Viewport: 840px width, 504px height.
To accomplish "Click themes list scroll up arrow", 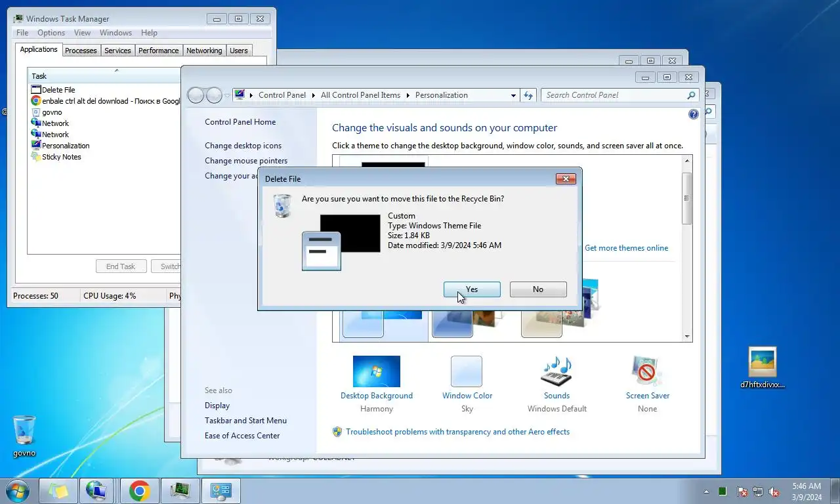I will (x=687, y=161).
